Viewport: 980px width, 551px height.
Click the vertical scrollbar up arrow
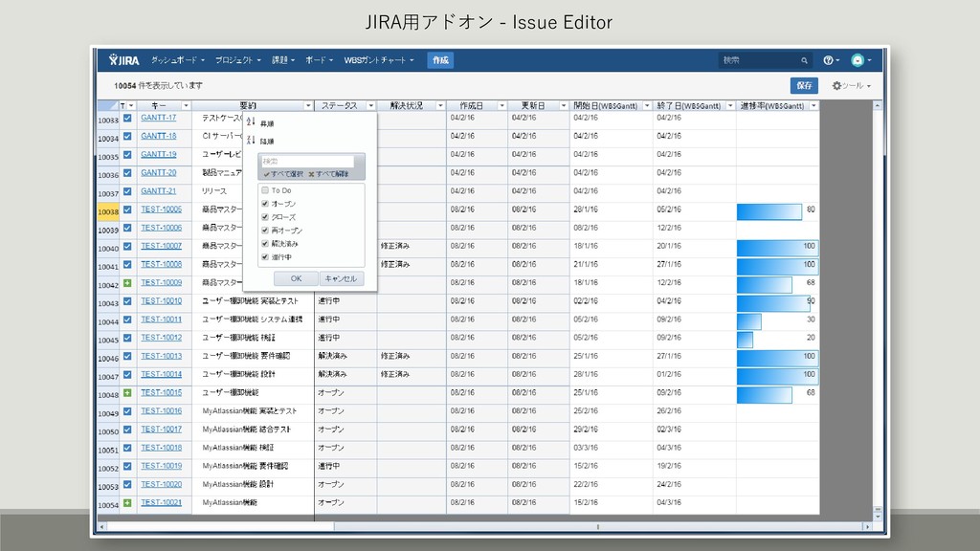coord(877,105)
